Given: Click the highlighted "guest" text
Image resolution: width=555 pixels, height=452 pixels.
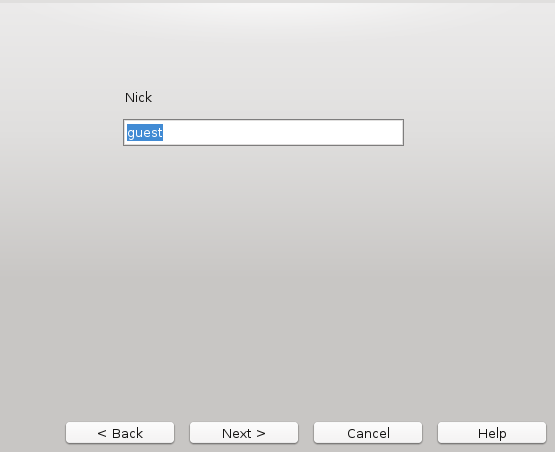Looking at the screenshot, I should [x=145, y=132].
